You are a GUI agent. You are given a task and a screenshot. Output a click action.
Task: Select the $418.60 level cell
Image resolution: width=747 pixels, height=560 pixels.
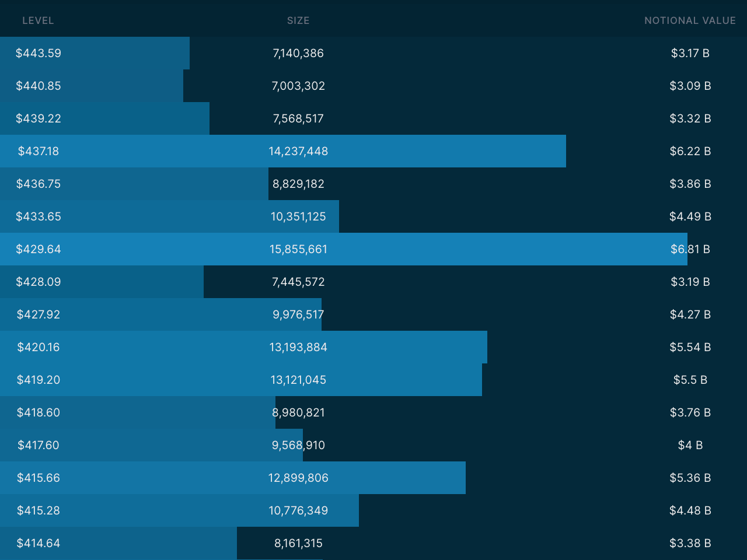(39, 412)
